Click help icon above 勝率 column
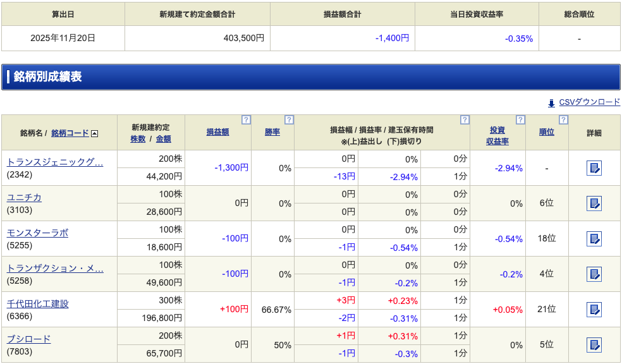This screenshot has width=622, height=364. (289, 119)
